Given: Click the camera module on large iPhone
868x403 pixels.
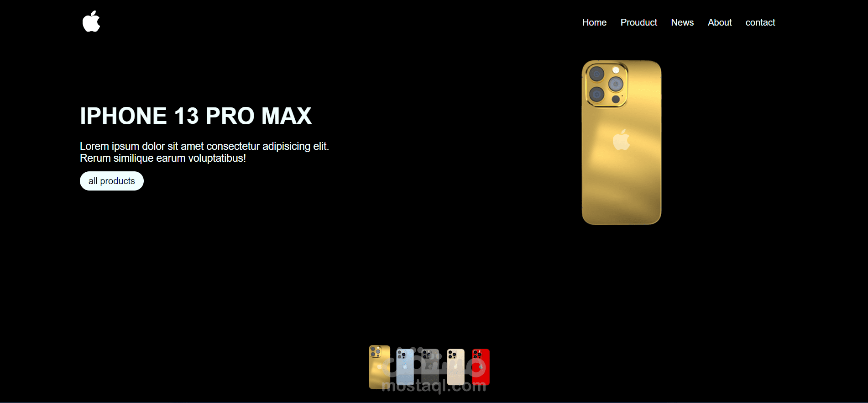Looking at the screenshot, I should (x=607, y=85).
